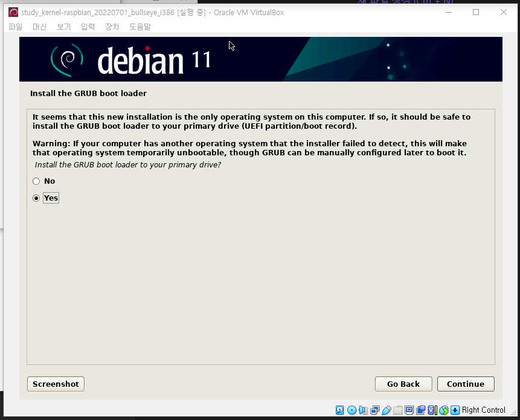Image resolution: width=520 pixels, height=420 pixels.
Task: Select the Yes radio button
Action: click(36, 198)
